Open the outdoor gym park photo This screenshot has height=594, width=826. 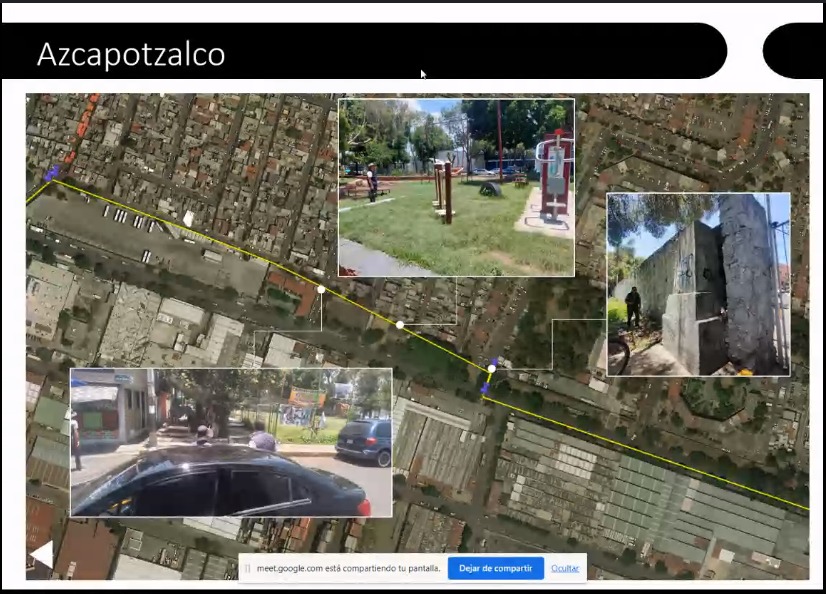tap(456, 187)
